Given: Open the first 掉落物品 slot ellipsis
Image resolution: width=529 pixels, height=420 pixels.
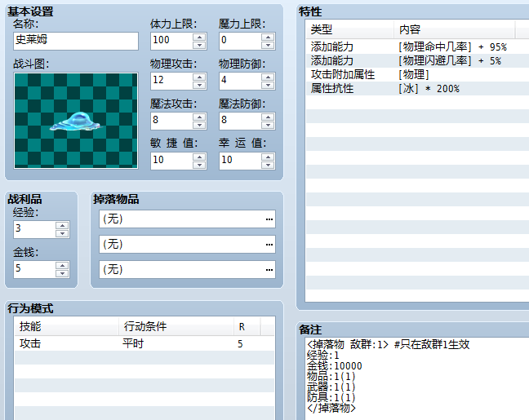Looking at the screenshot, I should click(x=269, y=219).
